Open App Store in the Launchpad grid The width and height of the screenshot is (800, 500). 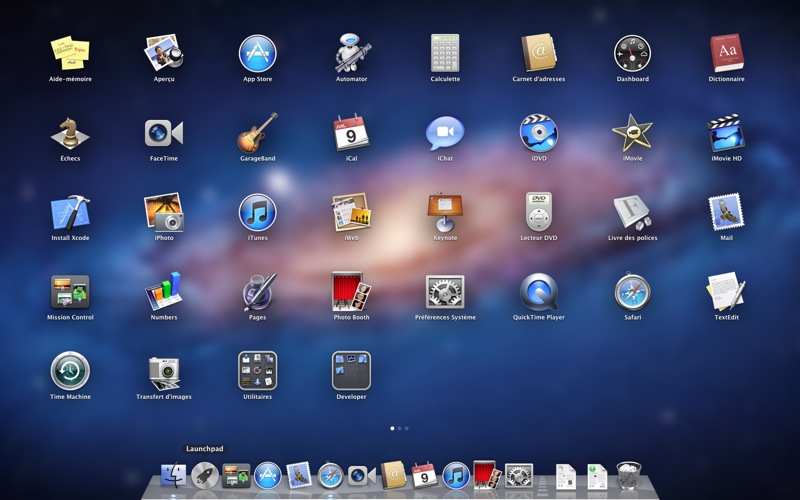258,53
